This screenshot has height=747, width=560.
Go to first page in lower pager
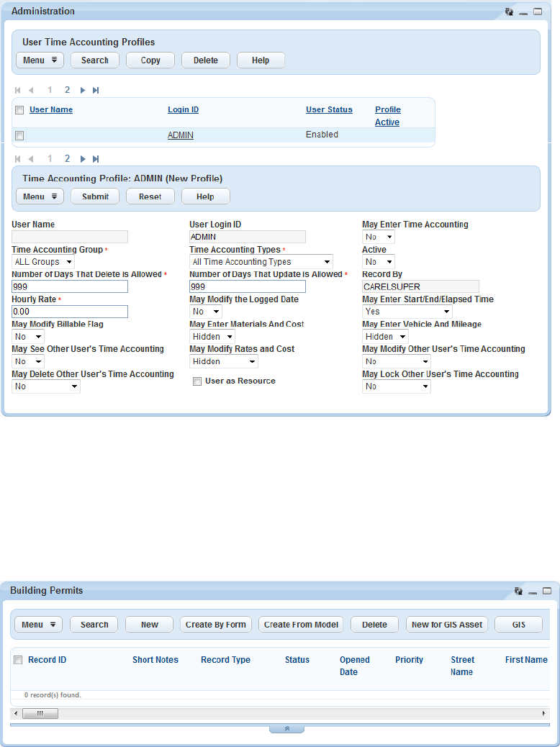(x=17, y=158)
